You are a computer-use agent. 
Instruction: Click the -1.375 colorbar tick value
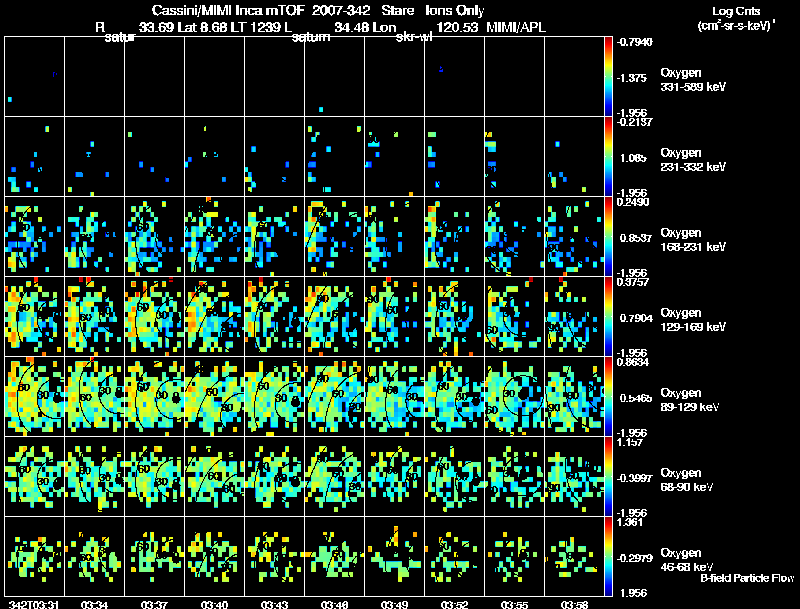[632, 78]
